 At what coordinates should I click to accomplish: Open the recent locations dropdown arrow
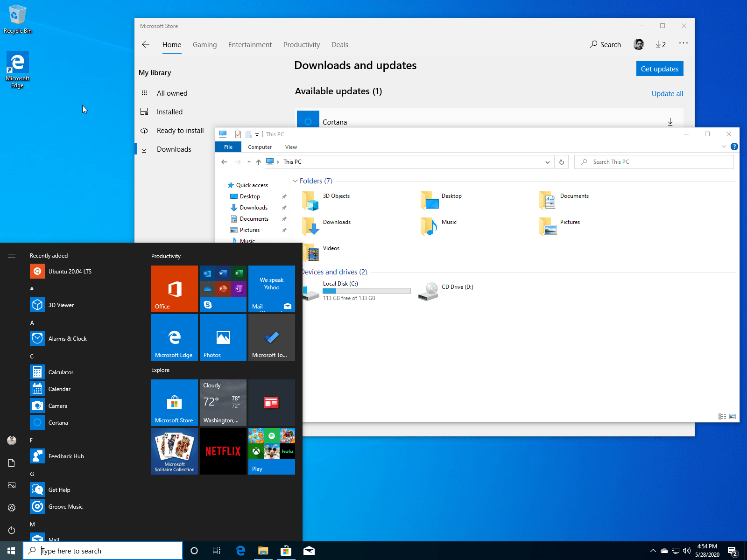tap(249, 162)
